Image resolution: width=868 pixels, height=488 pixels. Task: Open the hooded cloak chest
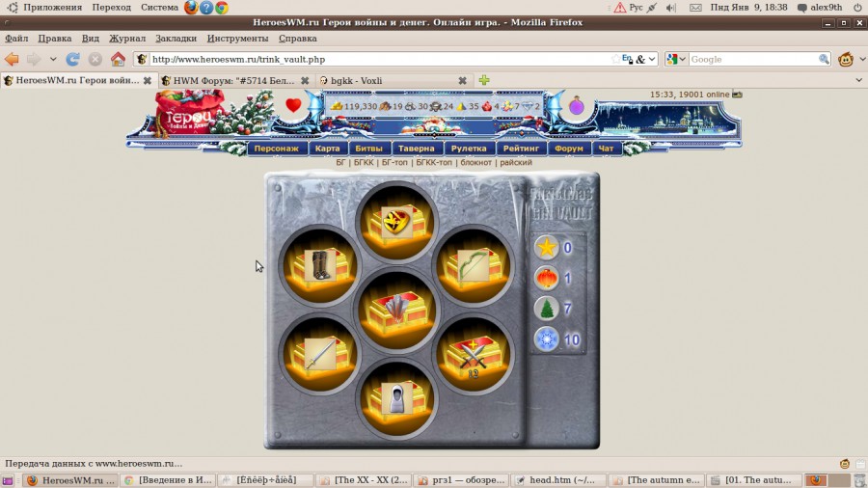pos(396,397)
